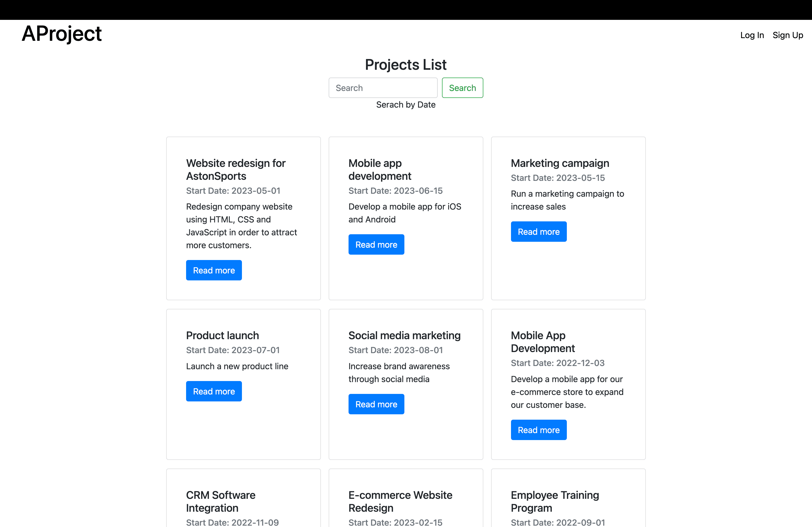Enable date-based search filter toggle

(x=406, y=105)
